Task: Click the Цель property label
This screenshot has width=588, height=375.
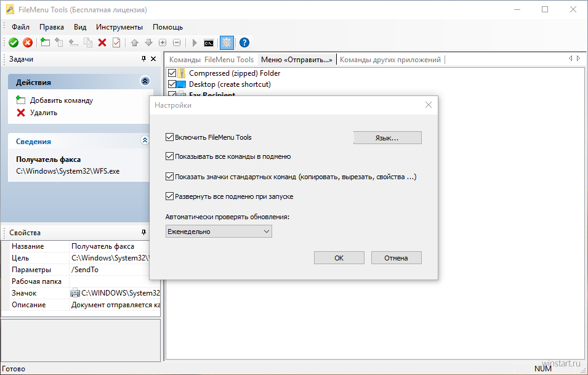Action: coord(20,258)
